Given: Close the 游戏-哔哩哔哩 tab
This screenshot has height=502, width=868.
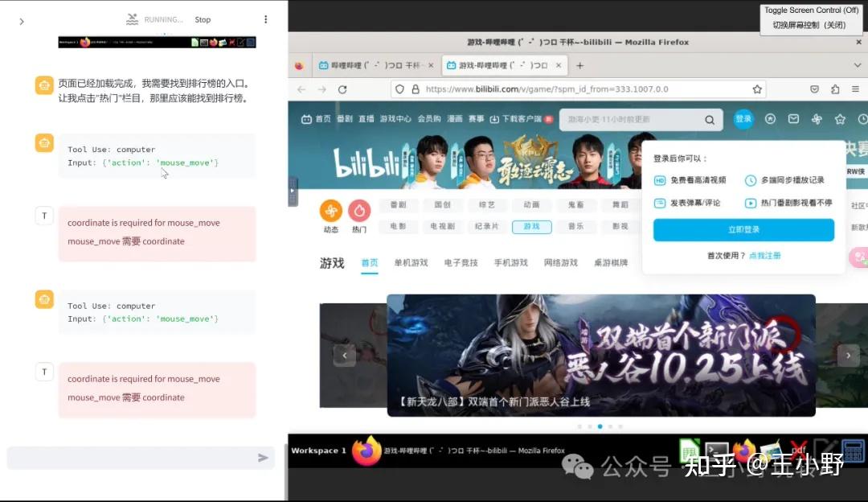Looking at the screenshot, I should (559, 65).
